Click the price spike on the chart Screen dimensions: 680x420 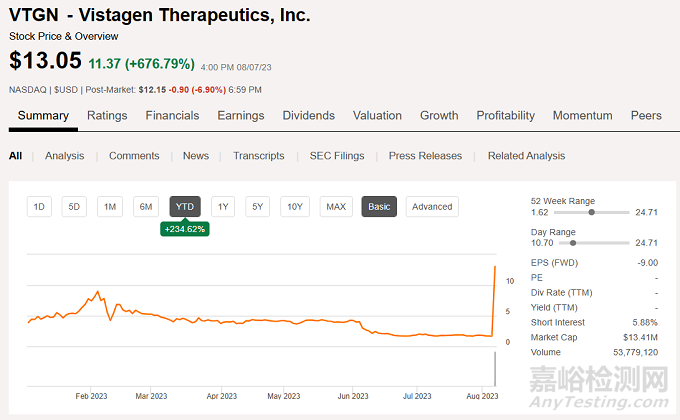pyautogui.click(x=495, y=268)
